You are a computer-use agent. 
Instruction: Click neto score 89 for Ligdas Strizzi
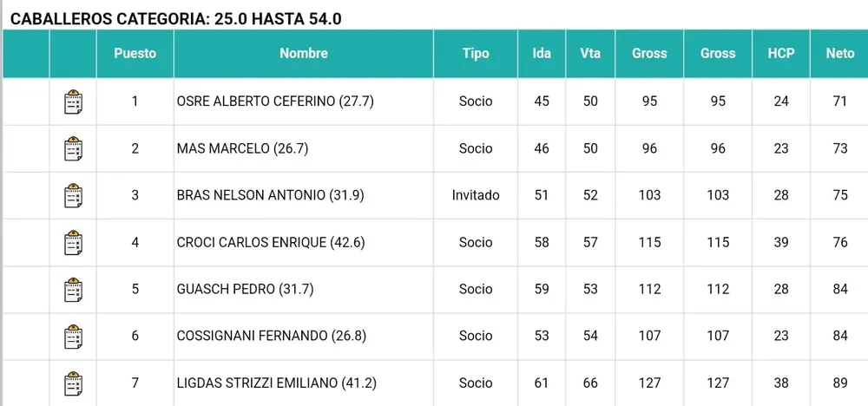click(839, 383)
